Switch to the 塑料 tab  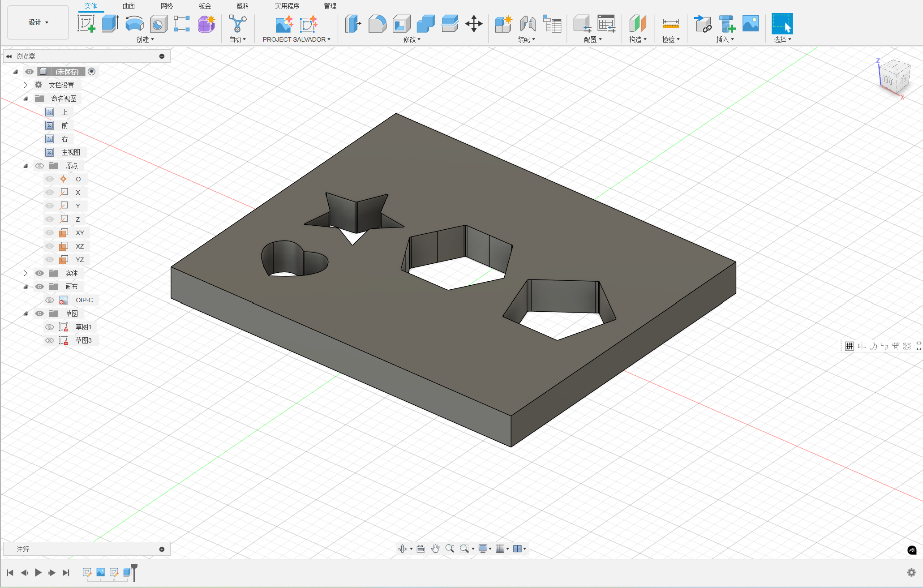point(243,6)
